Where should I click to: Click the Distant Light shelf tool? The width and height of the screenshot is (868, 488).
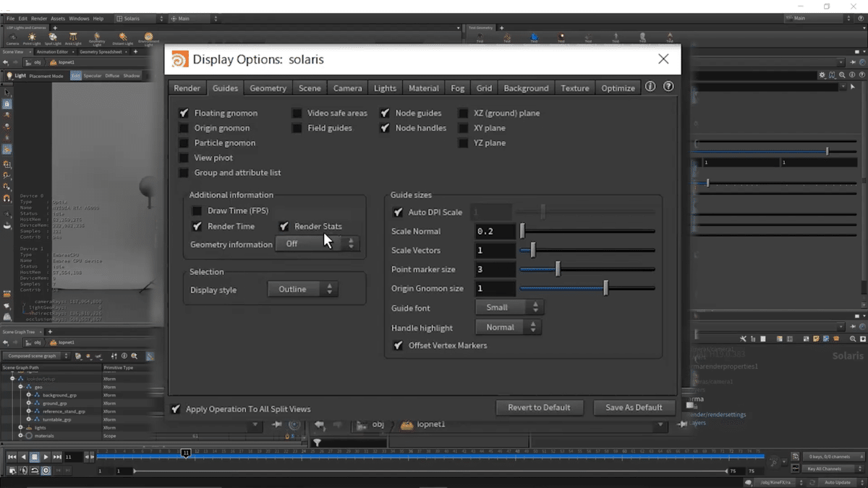123,38
